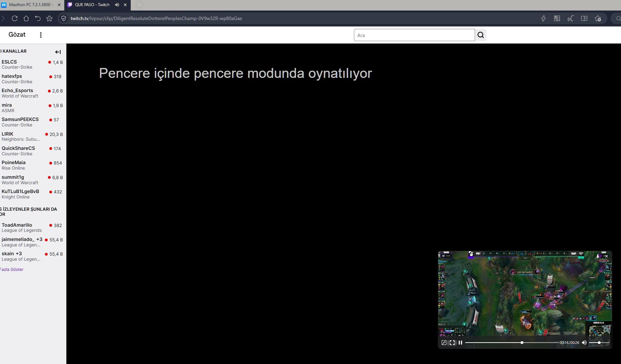The image size is (621, 364).
Task: Click the undo closed tab icon
Action: [38, 18]
